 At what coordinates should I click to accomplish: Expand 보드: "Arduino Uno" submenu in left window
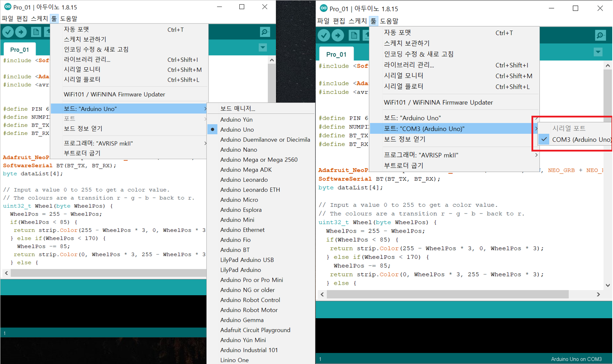click(129, 109)
